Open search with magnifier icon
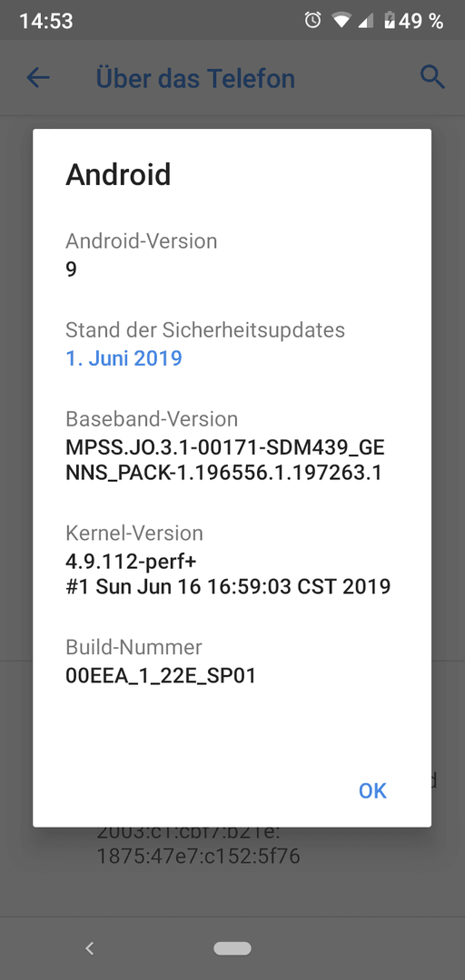The height and width of the screenshot is (980, 465). 431,78
